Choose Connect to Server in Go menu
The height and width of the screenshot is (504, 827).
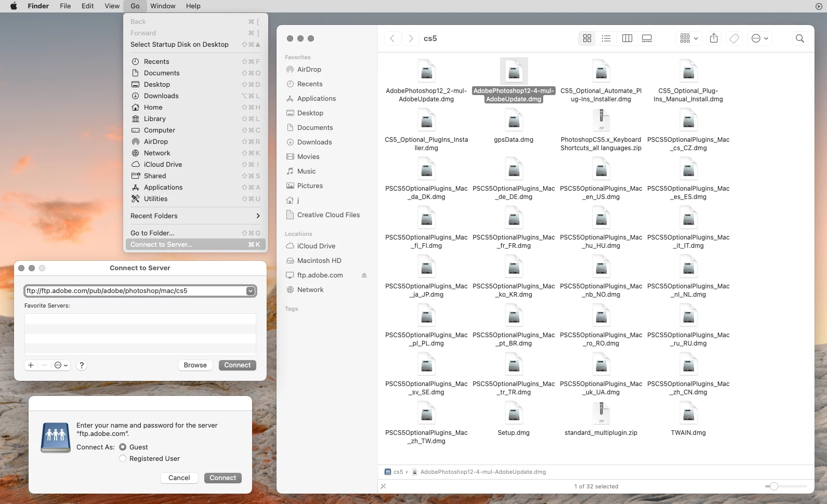(195, 245)
